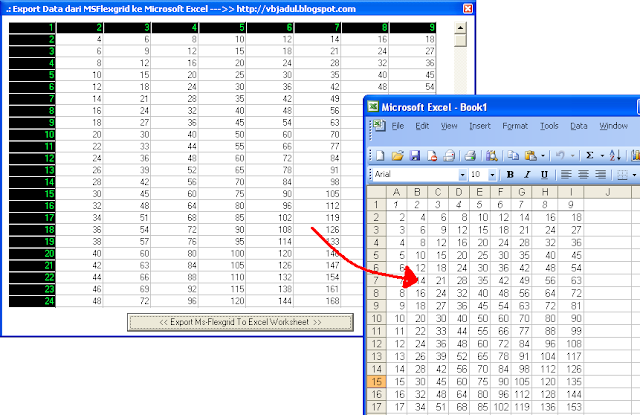Click flexgrid cell containing 115
Image resolution: width=640 pixels, height=415 pixels.
point(222,289)
